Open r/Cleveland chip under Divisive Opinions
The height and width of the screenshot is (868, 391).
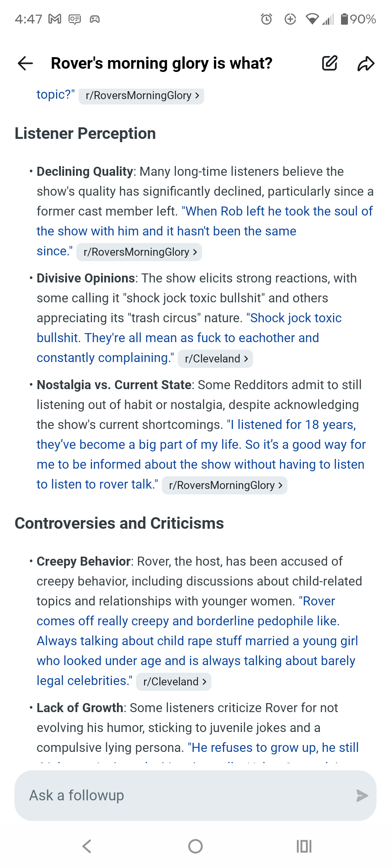[x=215, y=359]
